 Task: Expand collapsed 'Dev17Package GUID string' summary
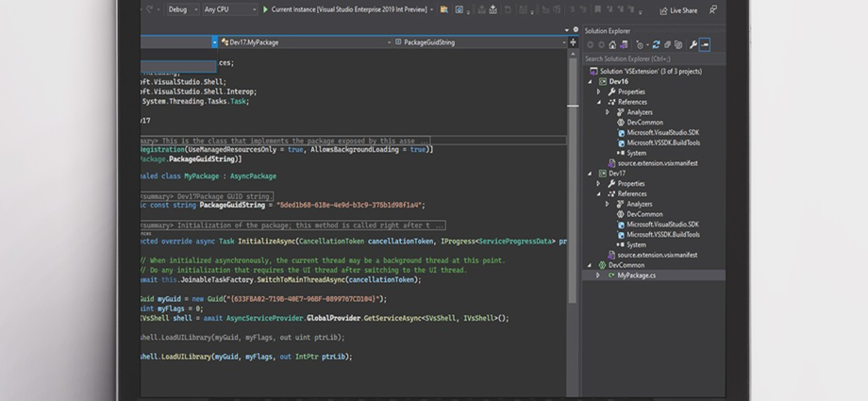[x=207, y=196]
